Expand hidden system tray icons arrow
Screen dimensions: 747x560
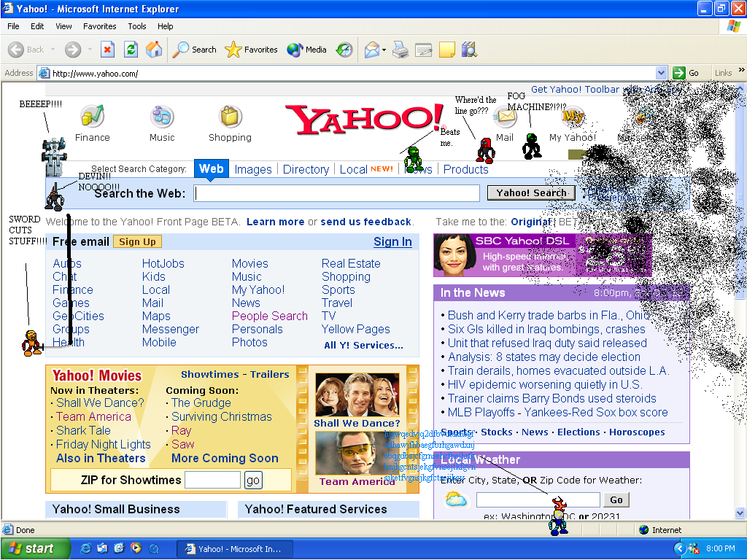pyautogui.click(x=681, y=548)
